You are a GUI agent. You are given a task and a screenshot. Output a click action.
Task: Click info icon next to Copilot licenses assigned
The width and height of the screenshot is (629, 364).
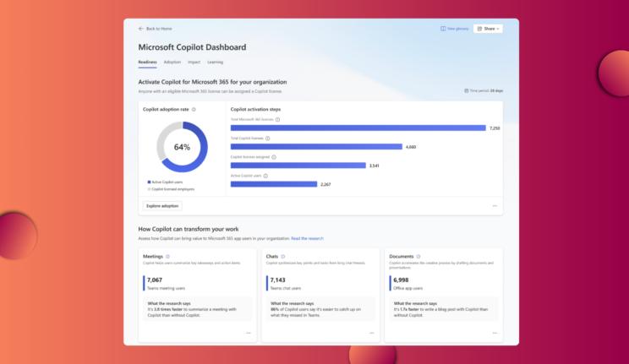point(274,157)
